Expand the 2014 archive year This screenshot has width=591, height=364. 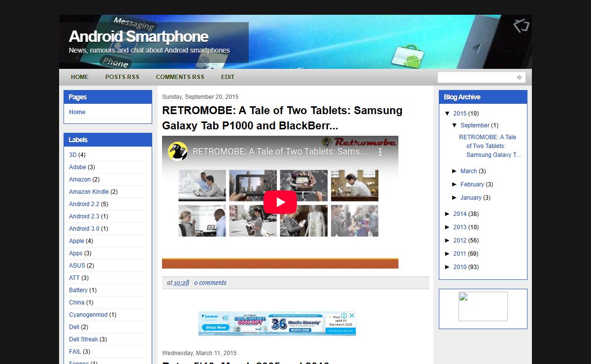click(x=447, y=214)
